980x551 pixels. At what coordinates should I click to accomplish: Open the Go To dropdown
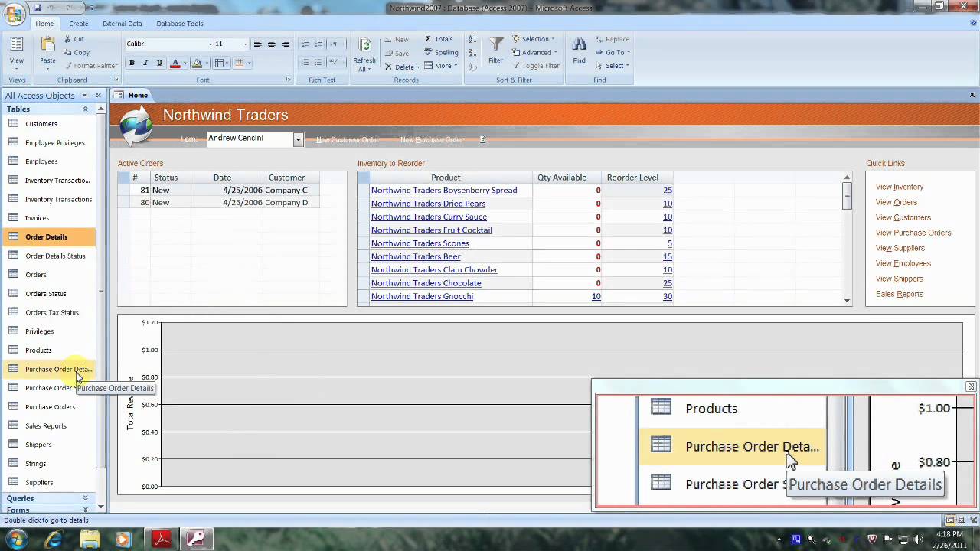(x=613, y=52)
